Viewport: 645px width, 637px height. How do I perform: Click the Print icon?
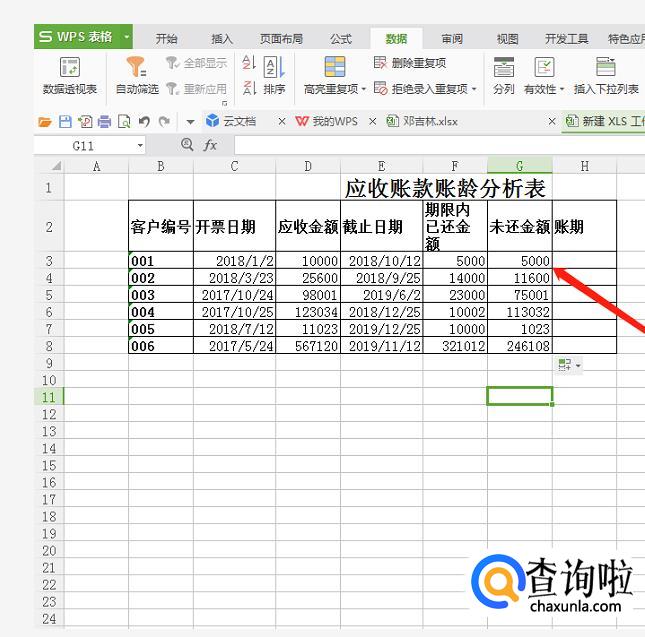coord(104,122)
